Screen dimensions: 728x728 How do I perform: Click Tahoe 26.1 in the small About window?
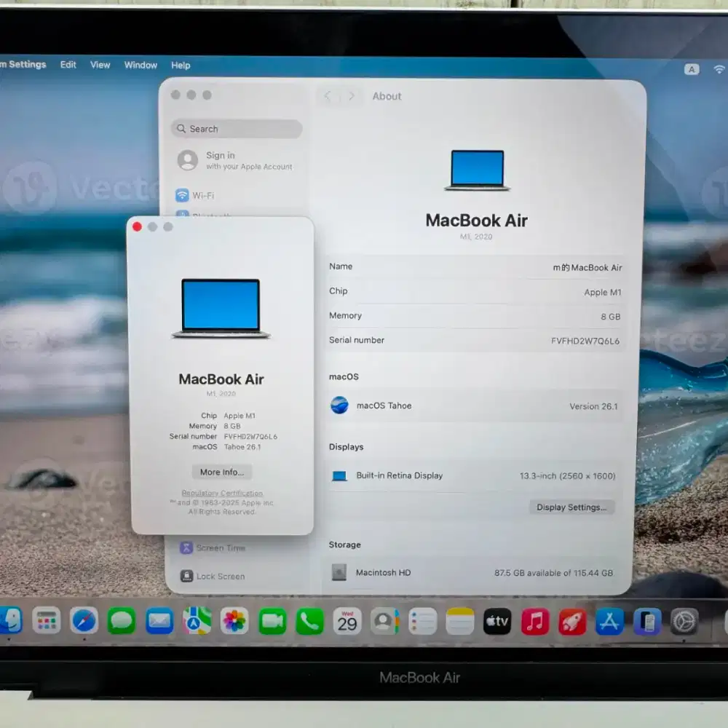[x=242, y=447]
